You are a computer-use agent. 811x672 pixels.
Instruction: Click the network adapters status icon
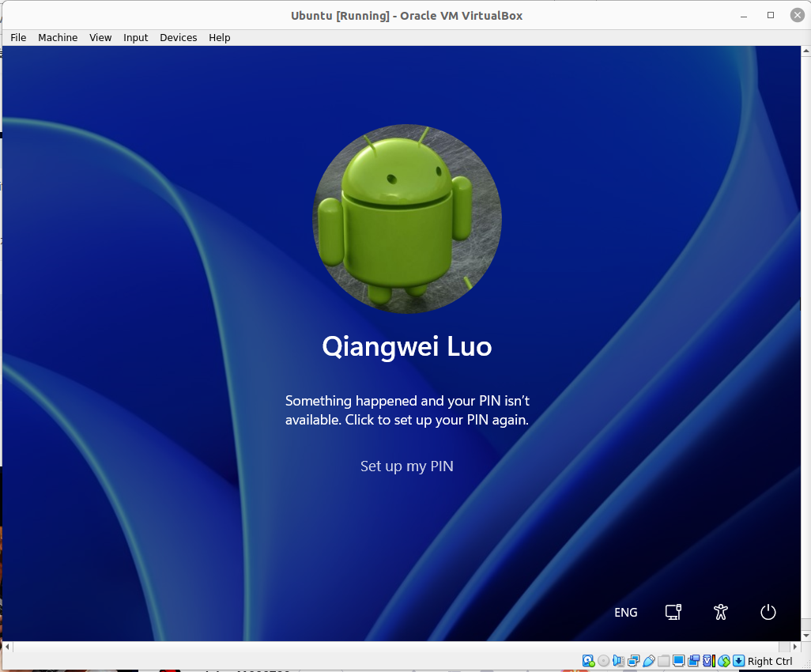[x=634, y=661]
